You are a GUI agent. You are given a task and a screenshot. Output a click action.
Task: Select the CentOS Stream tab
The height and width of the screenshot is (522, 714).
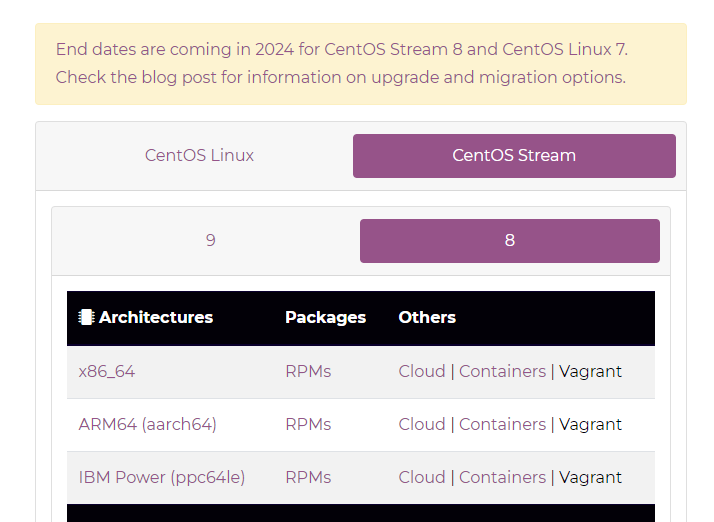point(514,156)
